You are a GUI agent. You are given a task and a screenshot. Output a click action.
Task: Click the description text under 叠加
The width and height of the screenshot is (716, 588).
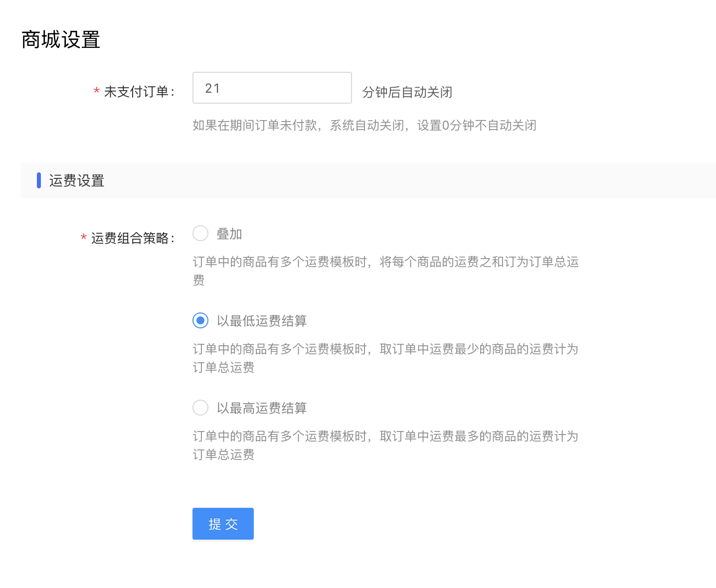click(x=385, y=262)
